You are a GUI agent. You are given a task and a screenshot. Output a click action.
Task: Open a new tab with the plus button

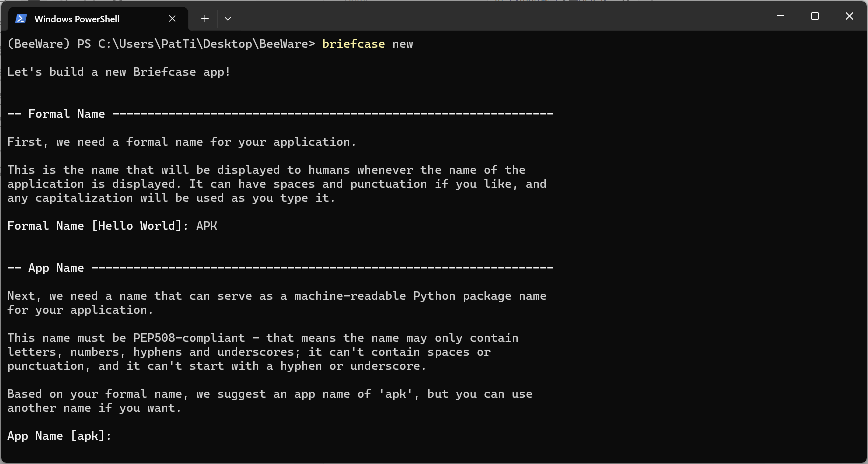(205, 19)
